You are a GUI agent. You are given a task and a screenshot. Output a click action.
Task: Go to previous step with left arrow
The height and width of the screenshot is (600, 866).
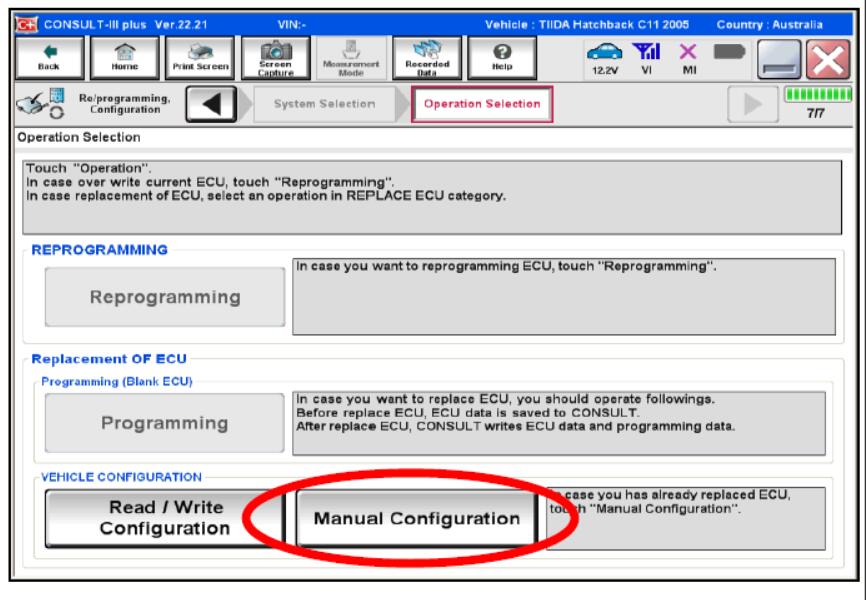212,104
